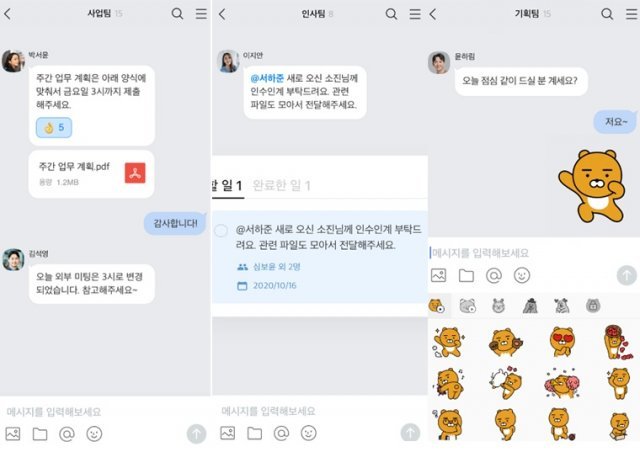640x452 pixels.
Task: Pick the heart-eyes Ryan sticker
Action: coord(562,342)
